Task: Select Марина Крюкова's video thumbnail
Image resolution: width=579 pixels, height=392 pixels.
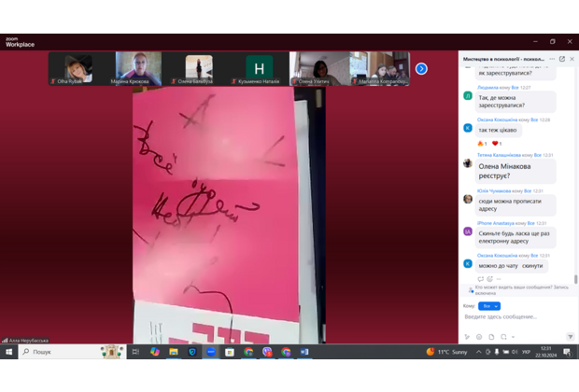Action: pos(138,68)
